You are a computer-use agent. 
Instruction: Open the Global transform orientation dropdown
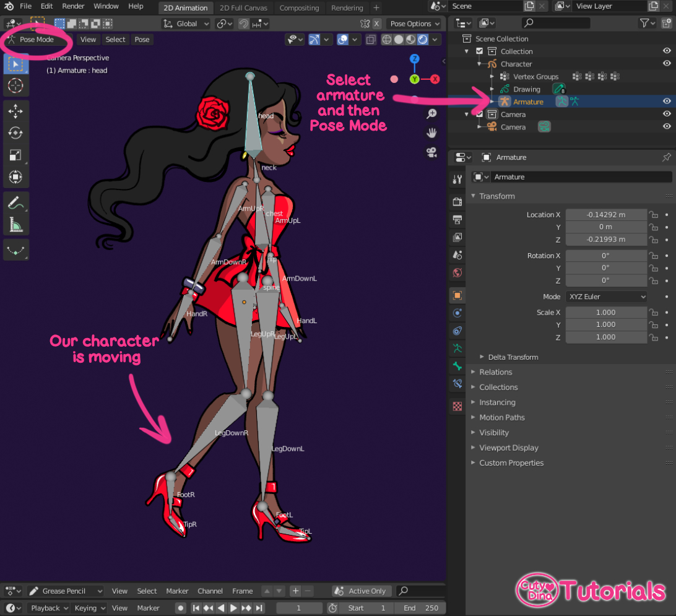[185, 23]
